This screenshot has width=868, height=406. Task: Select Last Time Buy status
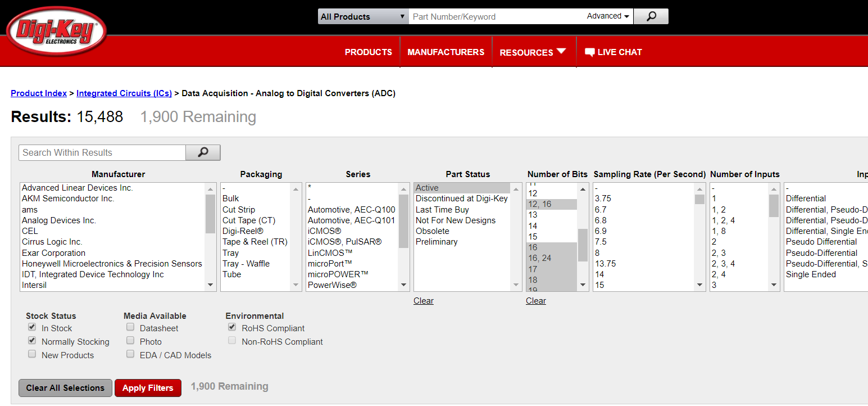pyautogui.click(x=462, y=210)
